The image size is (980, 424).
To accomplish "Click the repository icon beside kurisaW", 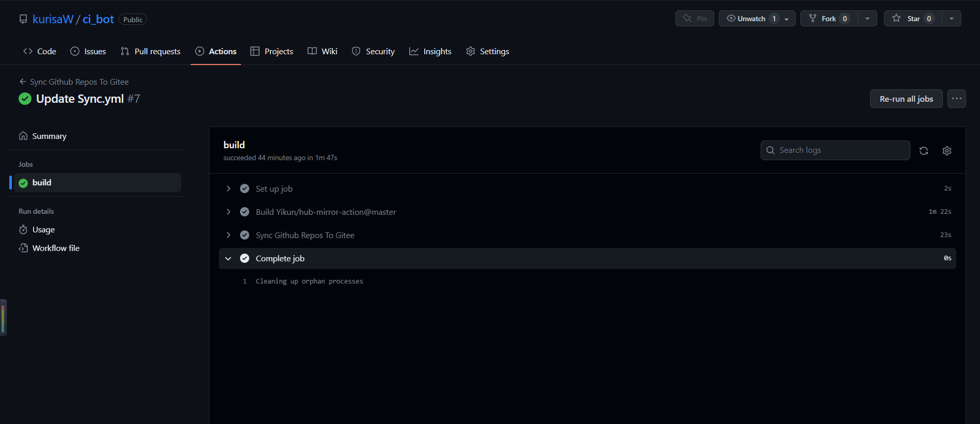I will [x=23, y=19].
